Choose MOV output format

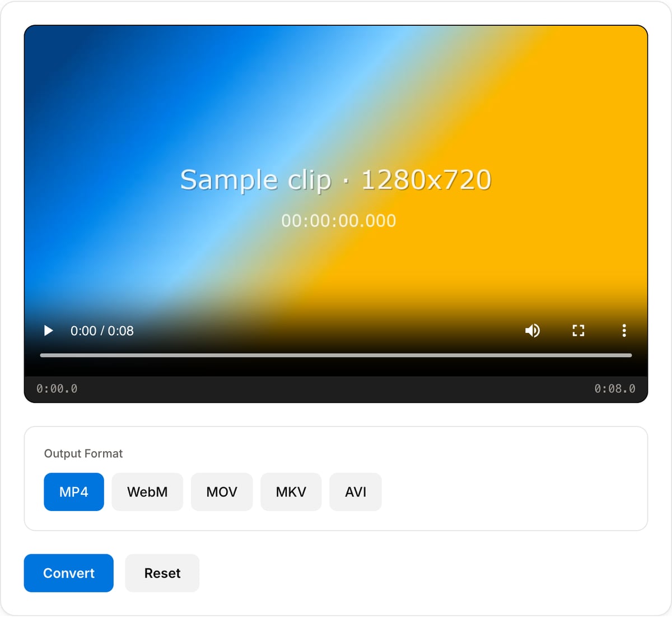(222, 492)
